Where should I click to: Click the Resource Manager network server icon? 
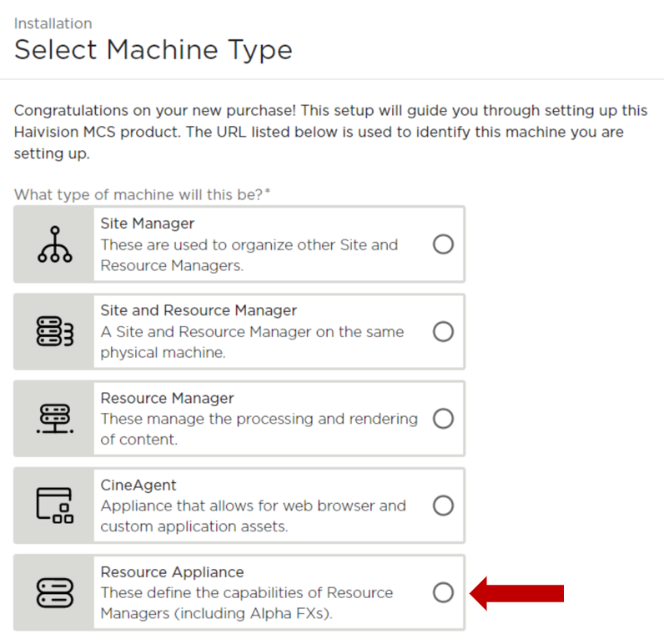(55, 419)
